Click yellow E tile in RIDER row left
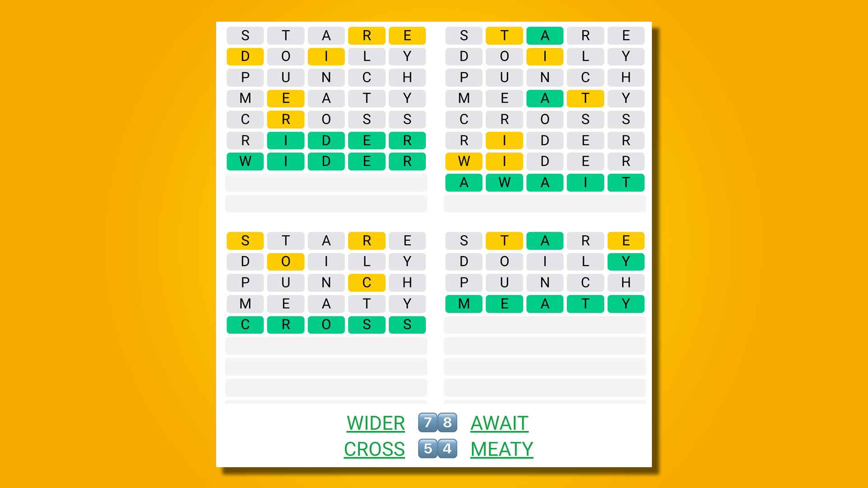This screenshot has height=488, width=868. (368, 140)
